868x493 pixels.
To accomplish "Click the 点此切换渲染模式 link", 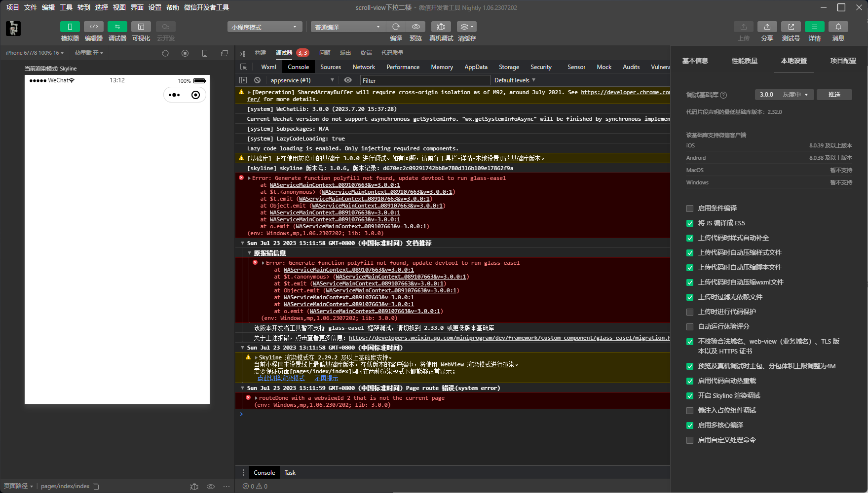I will pos(281,378).
